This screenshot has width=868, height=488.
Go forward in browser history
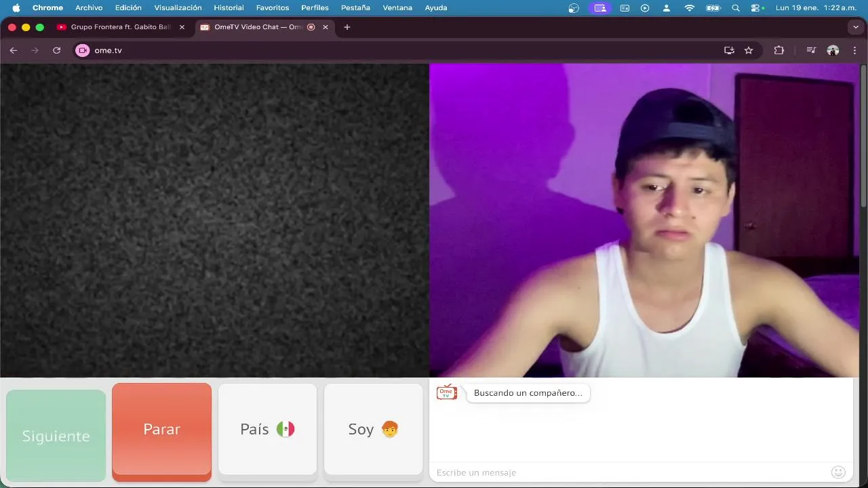click(35, 50)
